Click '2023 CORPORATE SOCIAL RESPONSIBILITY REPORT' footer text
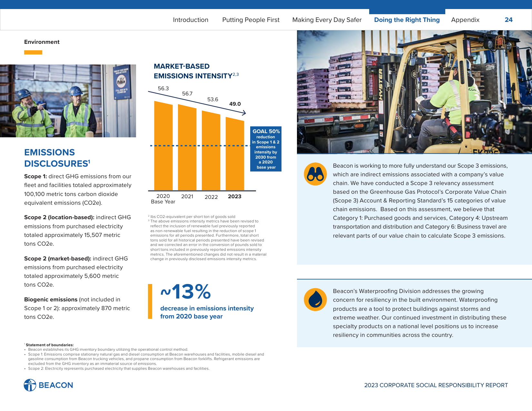This screenshot has height=411, width=532. (x=436, y=385)
